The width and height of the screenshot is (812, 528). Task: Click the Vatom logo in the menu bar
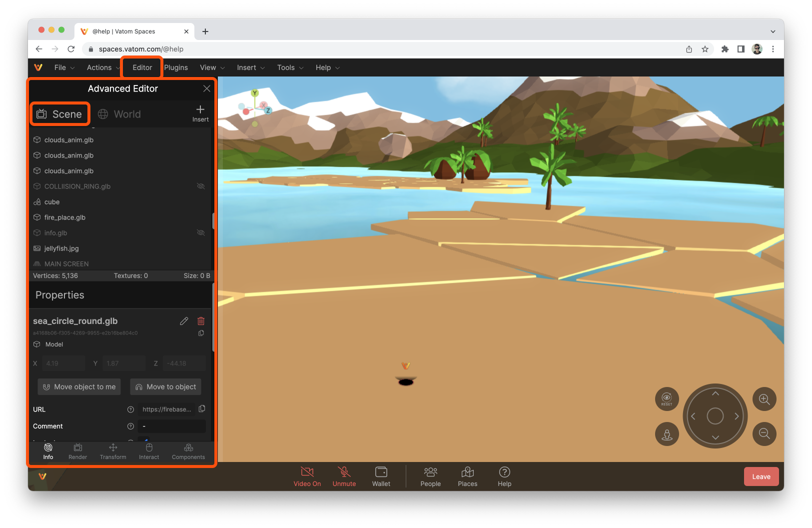point(38,67)
